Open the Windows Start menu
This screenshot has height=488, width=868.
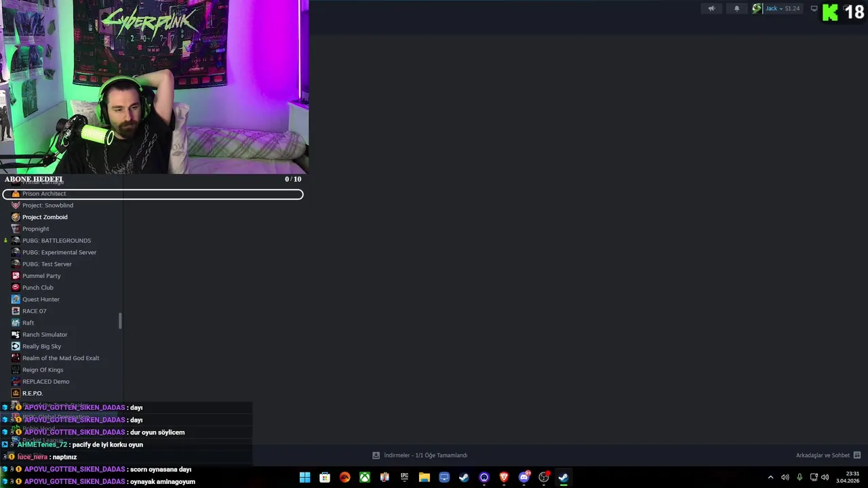(305, 477)
